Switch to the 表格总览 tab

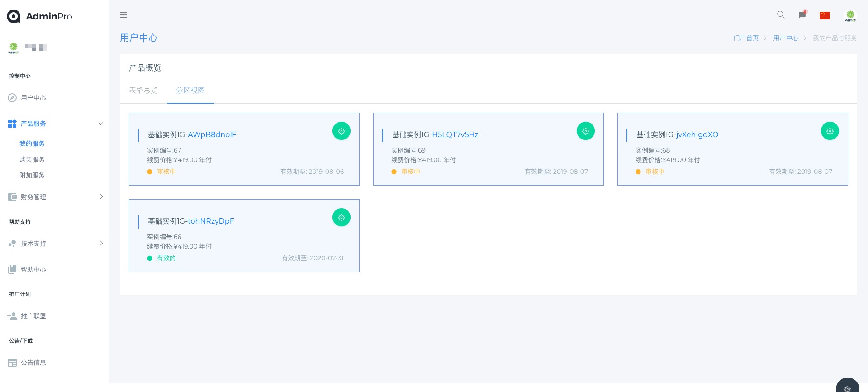click(x=143, y=91)
